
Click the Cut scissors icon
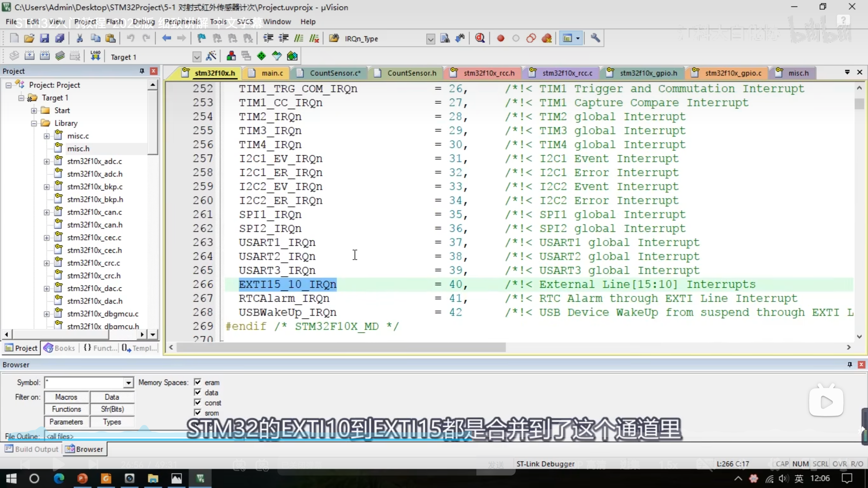click(x=80, y=38)
